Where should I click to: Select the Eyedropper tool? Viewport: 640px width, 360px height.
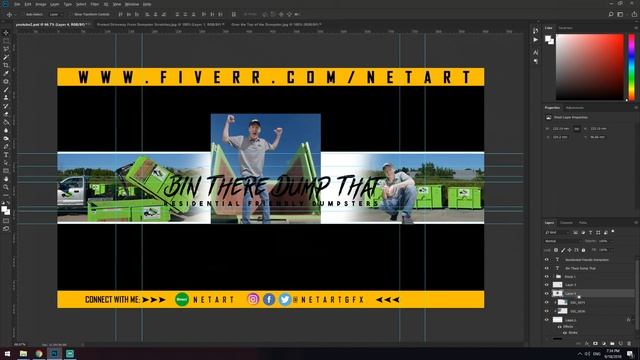[6, 73]
